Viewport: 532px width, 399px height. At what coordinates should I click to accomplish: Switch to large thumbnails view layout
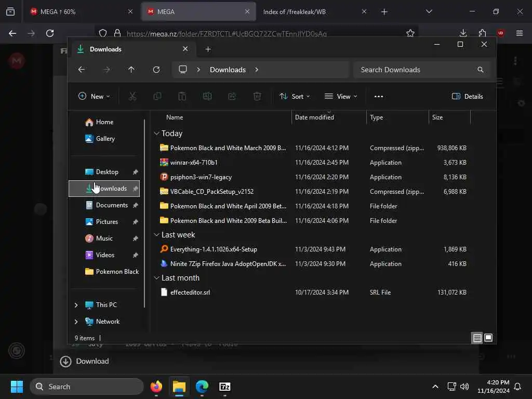coord(488,338)
